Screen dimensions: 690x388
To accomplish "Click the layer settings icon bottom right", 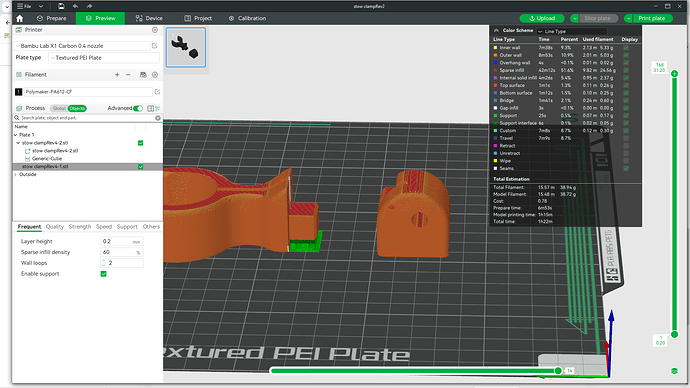I will [x=675, y=371].
